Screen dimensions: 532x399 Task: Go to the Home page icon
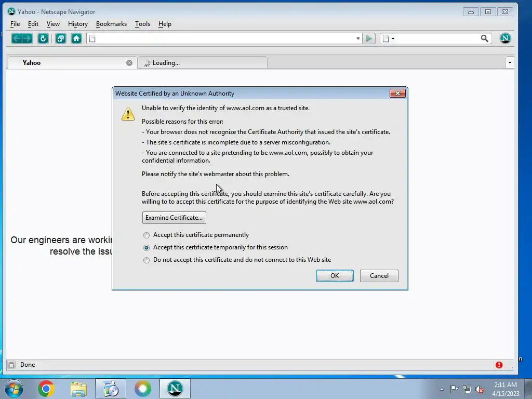point(76,38)
